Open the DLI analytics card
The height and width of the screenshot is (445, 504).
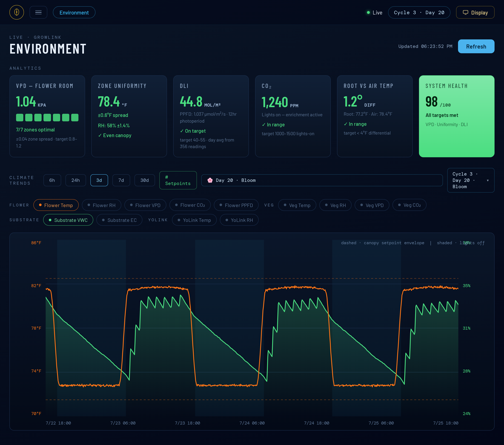pos(211,116)
